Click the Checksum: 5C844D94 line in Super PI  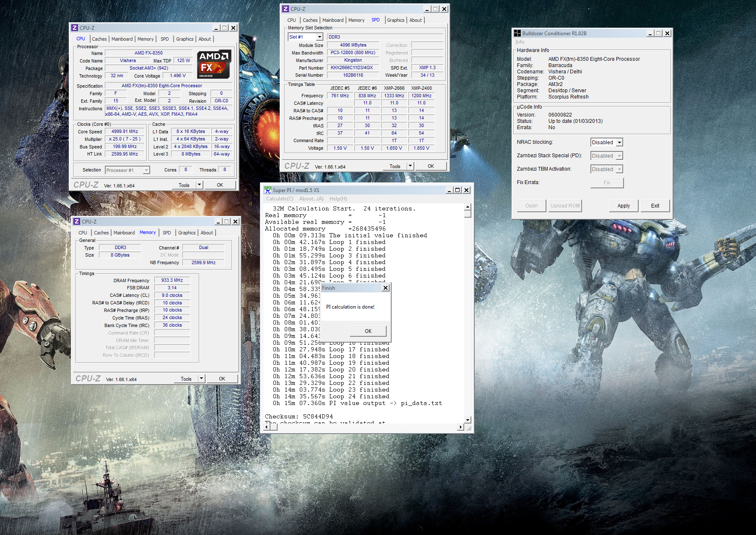coord(299,416)
